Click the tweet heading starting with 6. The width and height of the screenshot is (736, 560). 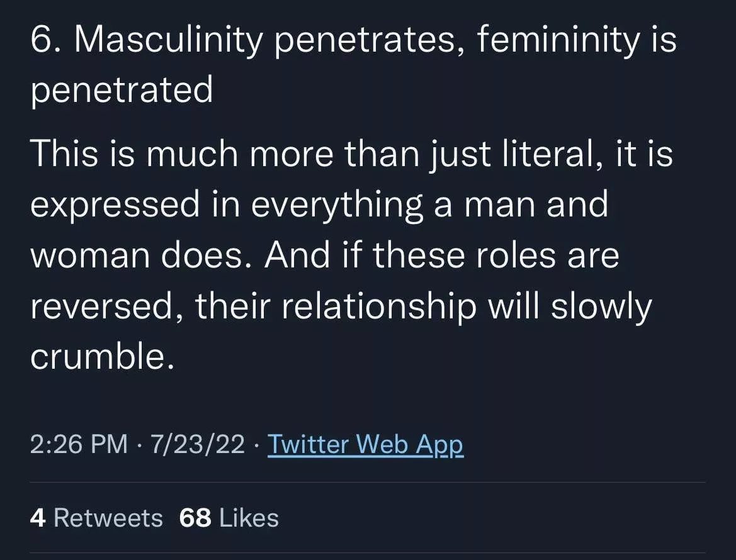tap(353, 40)
